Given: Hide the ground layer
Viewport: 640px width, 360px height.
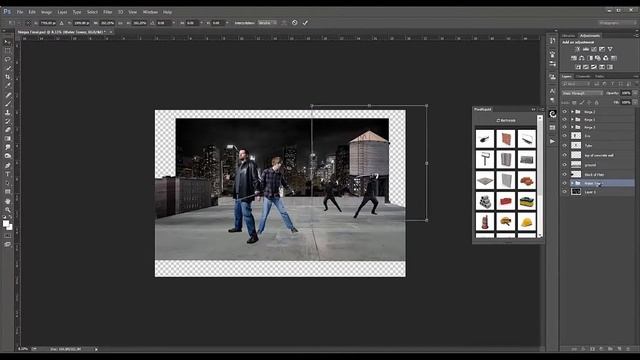Looking at the screenshot, I should tap(565, 165).
